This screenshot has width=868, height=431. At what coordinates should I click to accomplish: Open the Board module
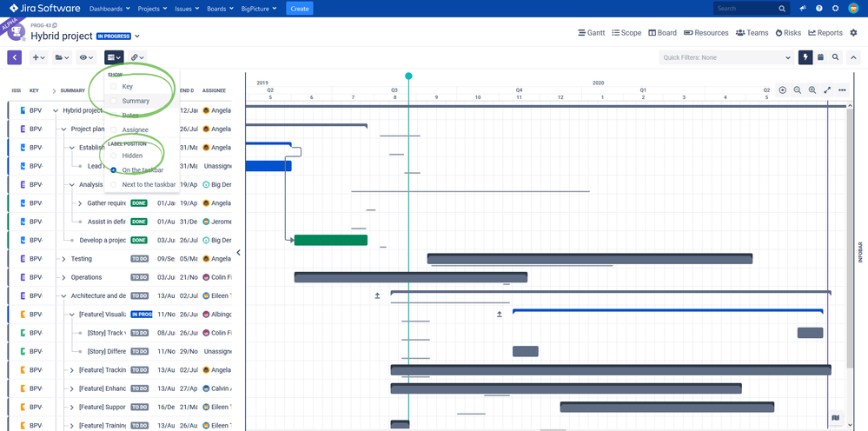coord(662,33)
